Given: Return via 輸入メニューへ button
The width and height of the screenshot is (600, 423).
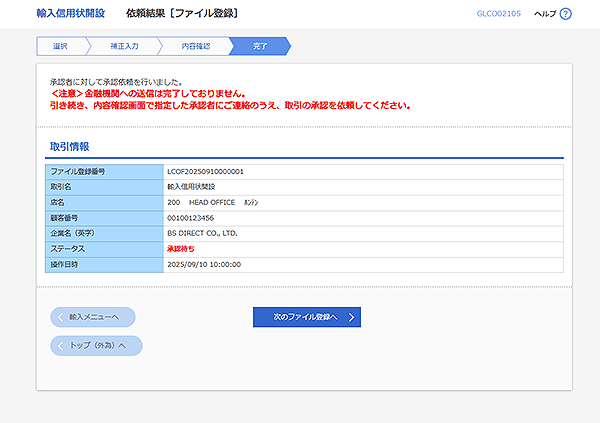Looking at the screenshot, I should click(x=93, y=317).
